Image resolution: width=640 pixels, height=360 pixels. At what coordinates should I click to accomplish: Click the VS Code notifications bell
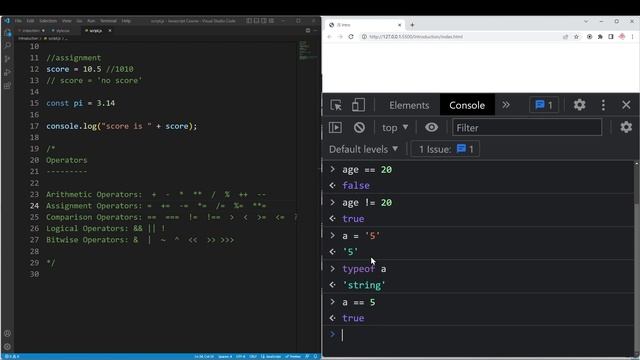pos(315,357)
